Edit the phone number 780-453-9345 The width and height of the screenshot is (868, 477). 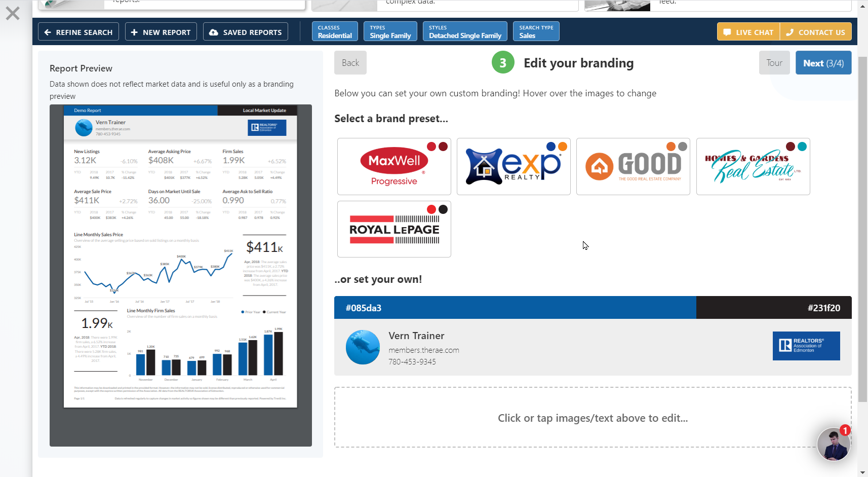tap(412, 362)
